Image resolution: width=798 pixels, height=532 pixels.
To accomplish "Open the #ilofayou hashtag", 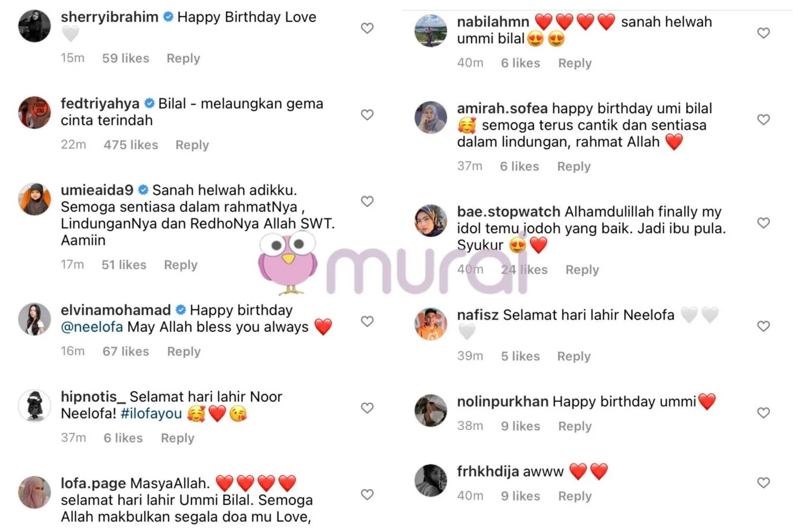I will (151, 414).
